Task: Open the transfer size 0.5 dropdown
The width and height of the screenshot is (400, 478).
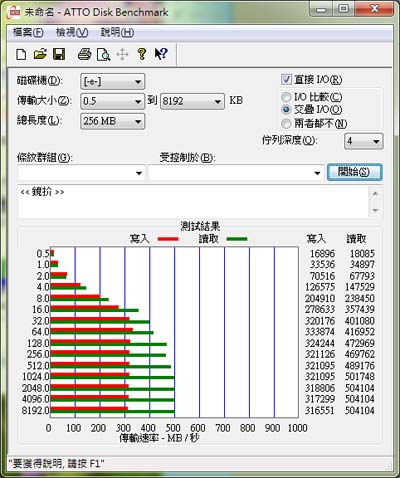Action: [x=112, y=101]
